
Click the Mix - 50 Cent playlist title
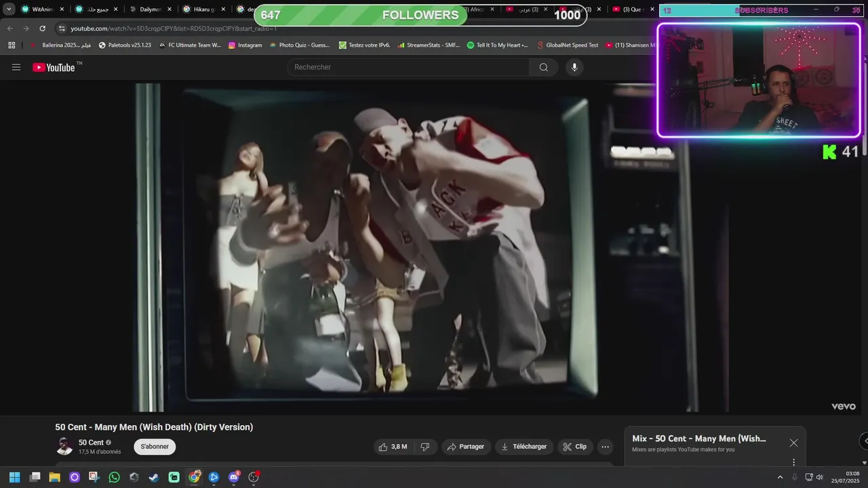pos(699,439)
